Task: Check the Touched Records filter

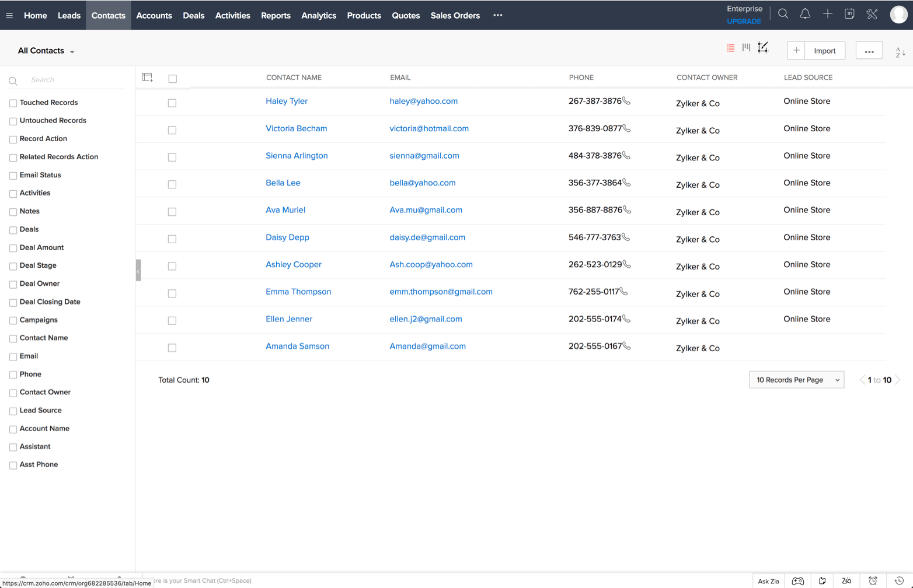Action: (13, 103)
